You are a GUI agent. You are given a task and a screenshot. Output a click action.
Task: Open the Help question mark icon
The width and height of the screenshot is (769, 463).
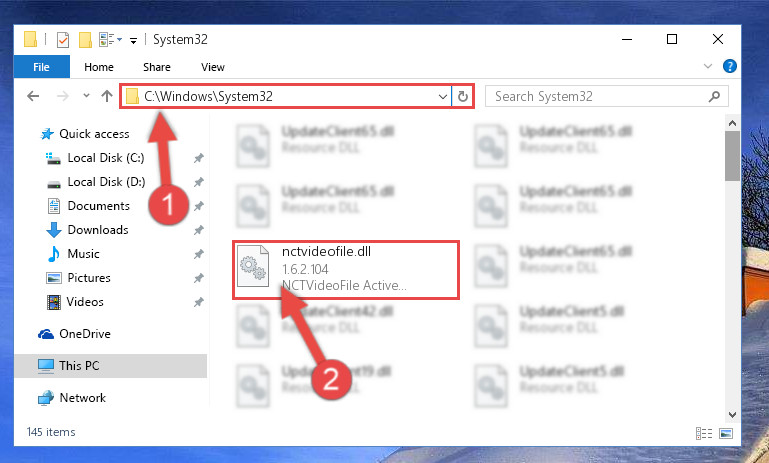pyautogui.click(x=730, y=66)
